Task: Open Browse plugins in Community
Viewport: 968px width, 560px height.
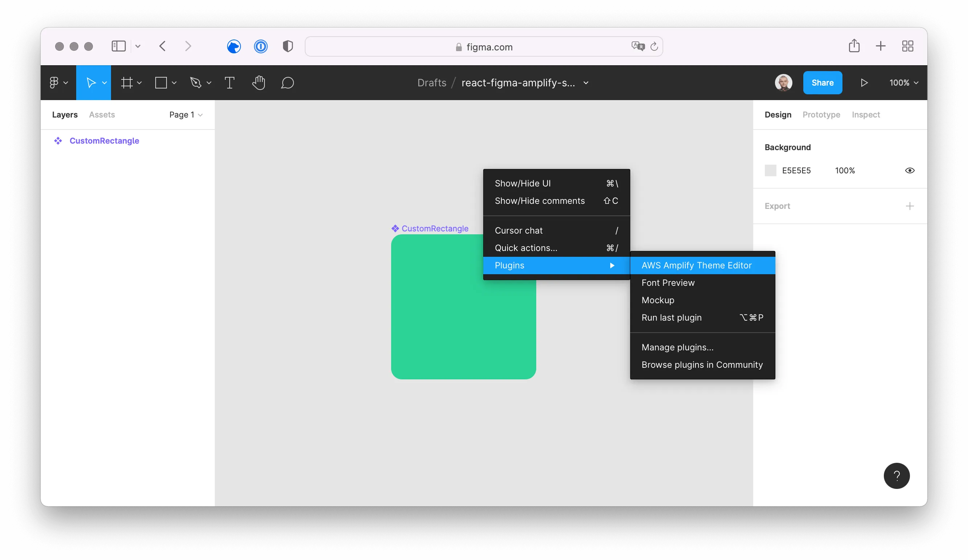Action: pos(702,365)
